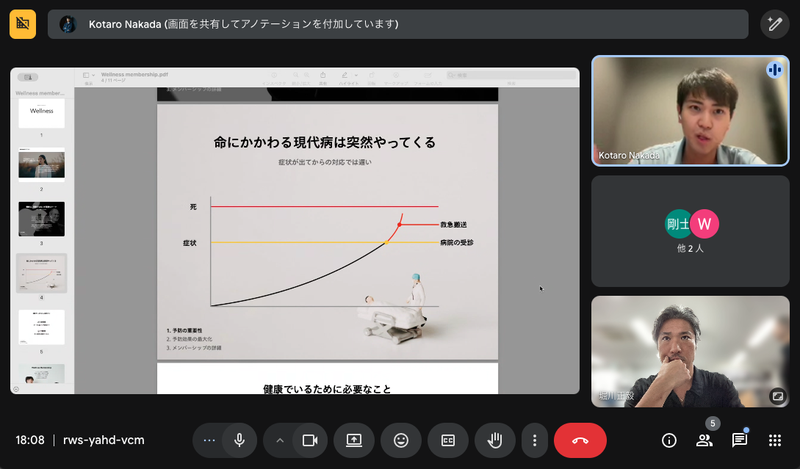Image resolution: width=800 pixels, height=469 pixels.
Task: Select the page 2 thumbnail in PDF sidebar
Action: coord(41,165)
